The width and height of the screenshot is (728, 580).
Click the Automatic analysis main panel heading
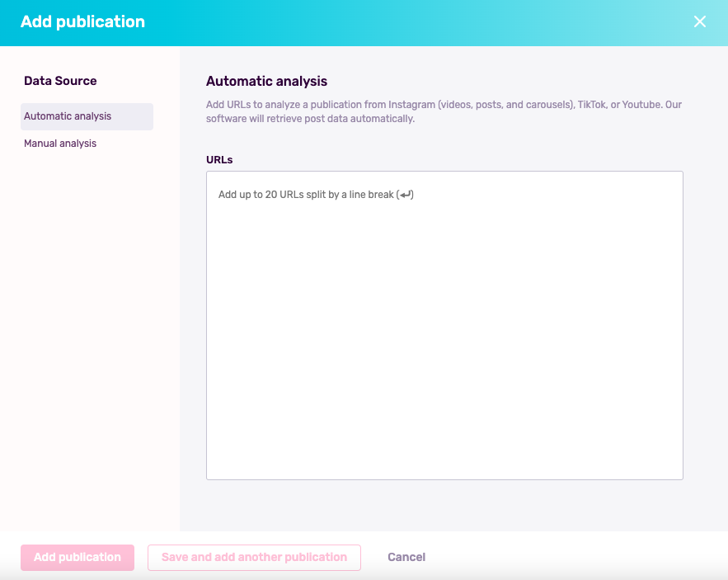[x=266, y=82]
